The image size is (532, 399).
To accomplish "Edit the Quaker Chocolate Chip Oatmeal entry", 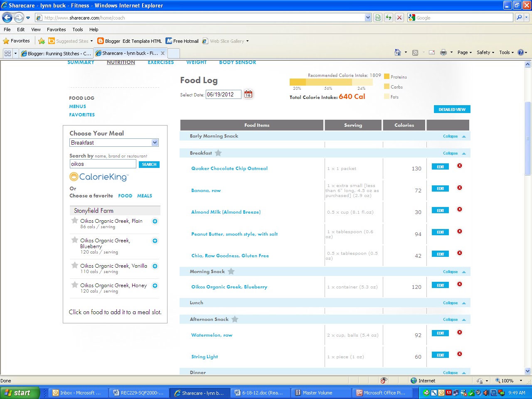I will coord(441,167).
